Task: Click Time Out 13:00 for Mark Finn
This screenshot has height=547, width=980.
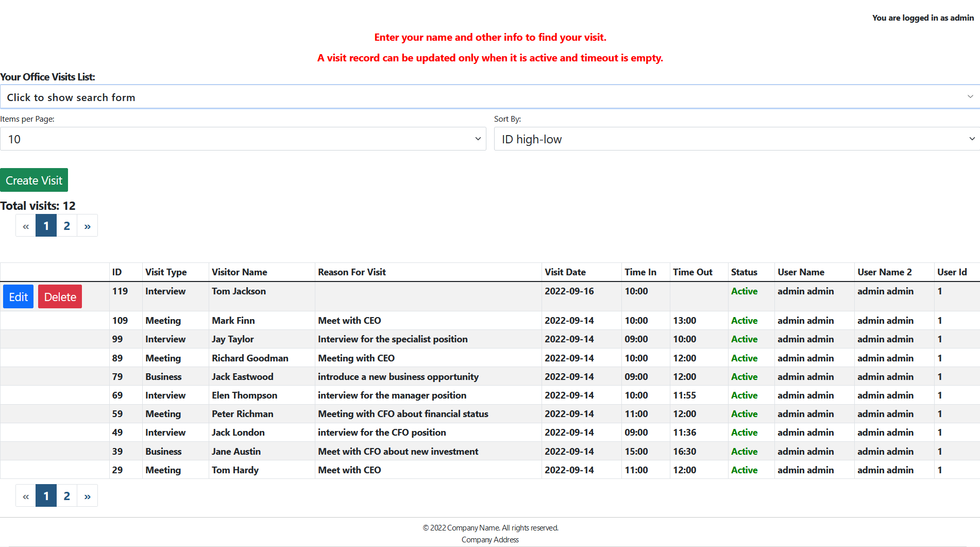Action: 684,321
